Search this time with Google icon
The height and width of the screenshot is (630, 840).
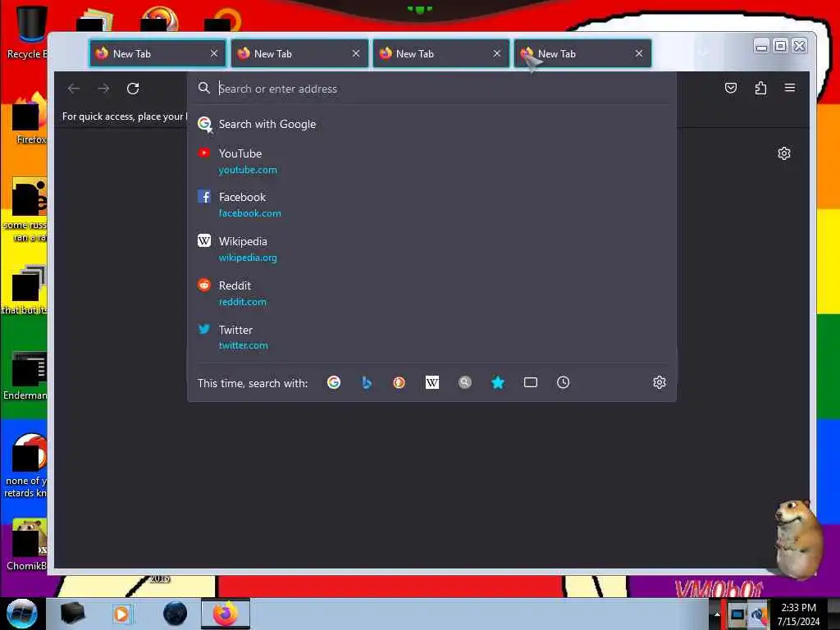[x=334, y=382]
